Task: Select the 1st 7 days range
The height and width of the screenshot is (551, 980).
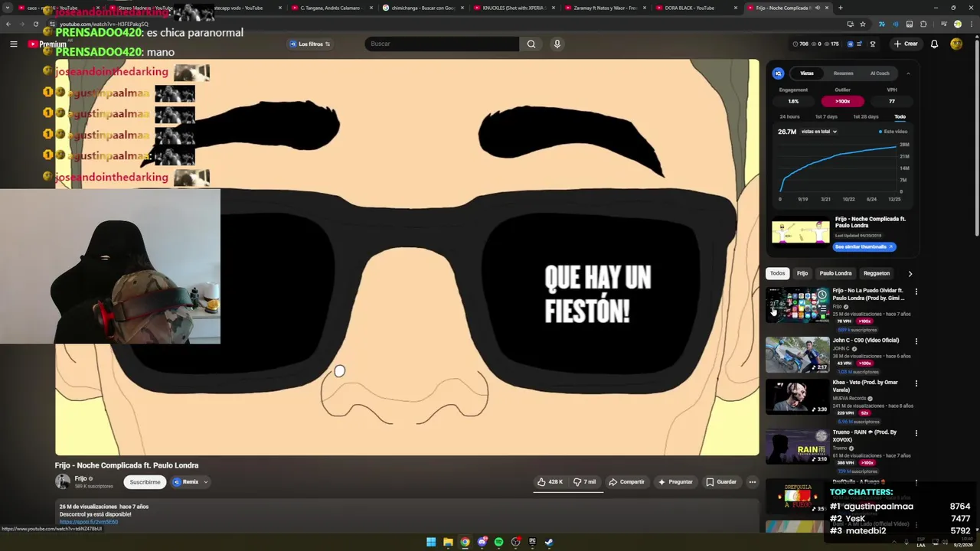Action: tap(826, 116)
